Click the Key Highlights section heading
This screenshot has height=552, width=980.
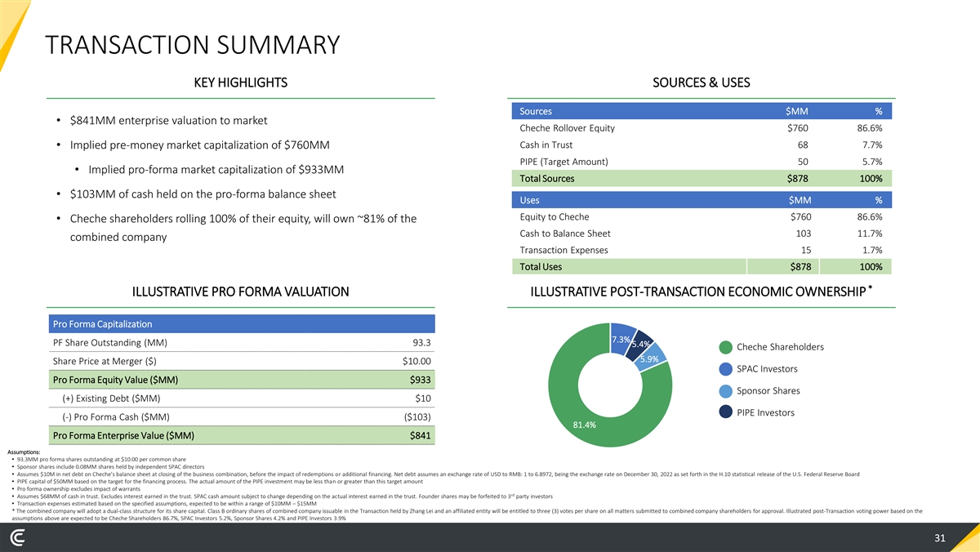pos(240,82)
